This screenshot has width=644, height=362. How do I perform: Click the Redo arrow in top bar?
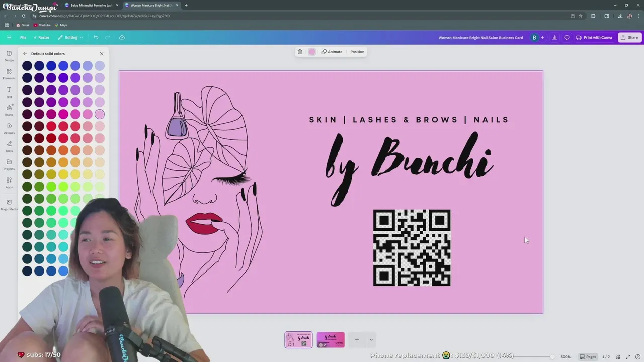(108, 37)
